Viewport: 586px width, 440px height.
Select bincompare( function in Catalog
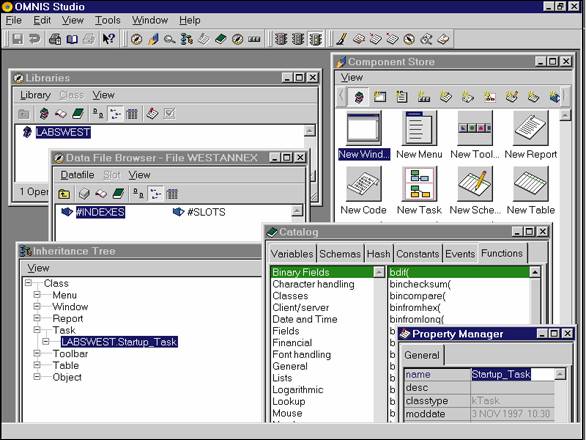tap(417, 296)
